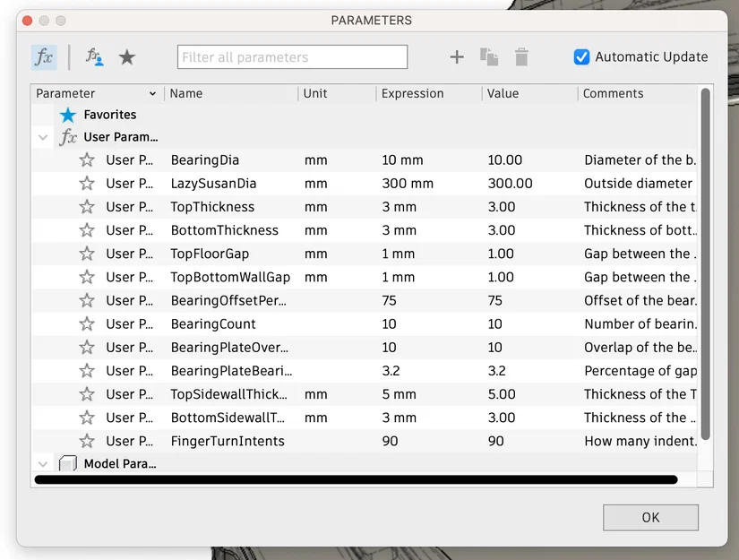Screen dimensions: 739x560
Task: Select the BottomThickness name cell
Action: (224, 230)
